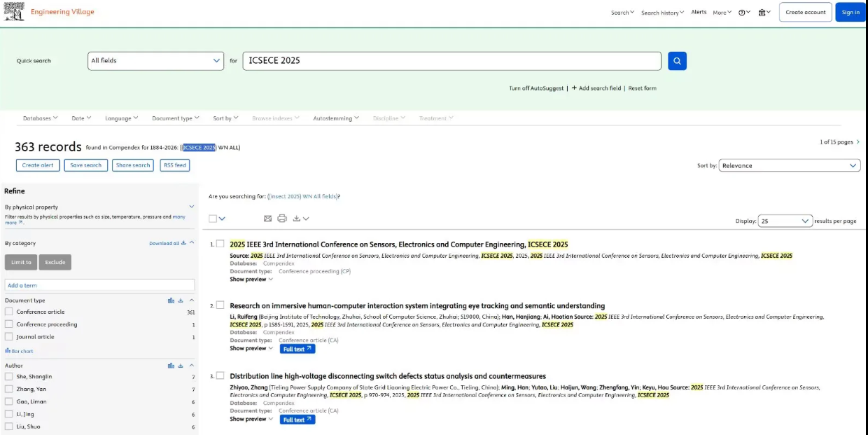Click the Create alert button
This screenshot has height=435, width=868.
point(38,165)
